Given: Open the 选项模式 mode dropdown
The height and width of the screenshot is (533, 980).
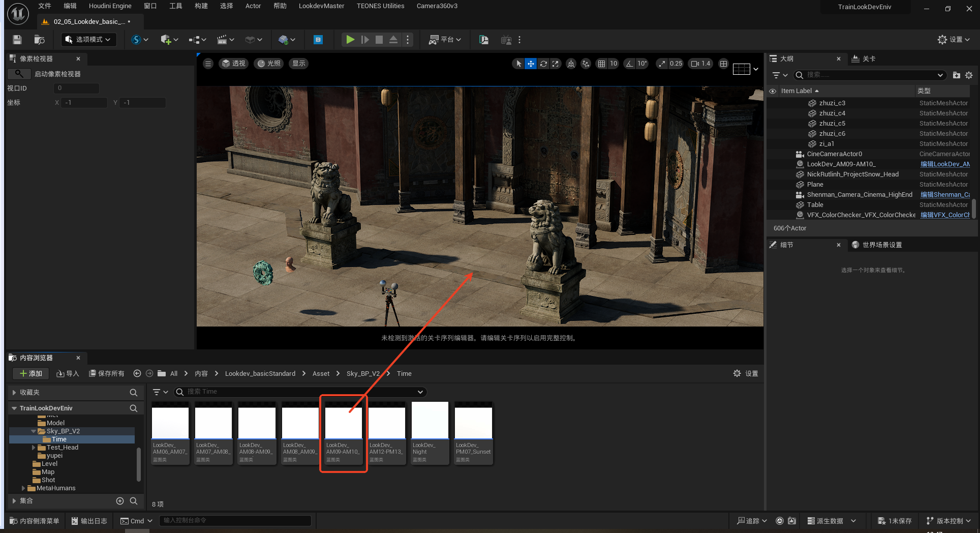Looking at the screenshot, I should click(x=88, y=40).
